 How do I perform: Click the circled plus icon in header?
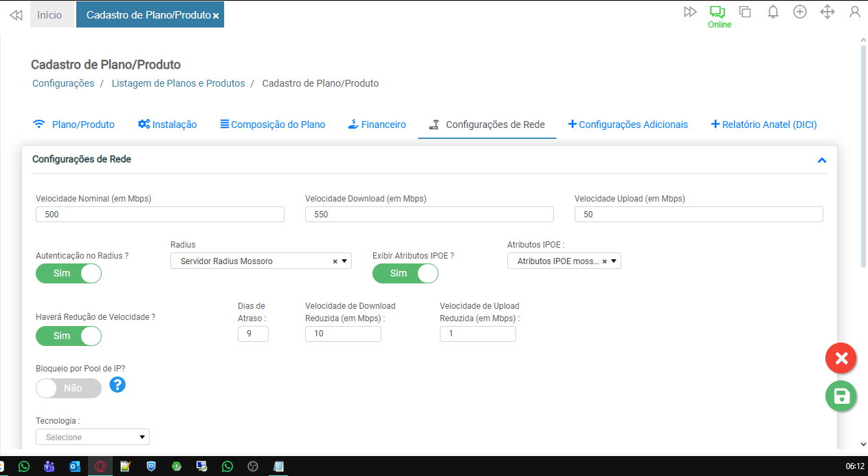click(800, 12)
